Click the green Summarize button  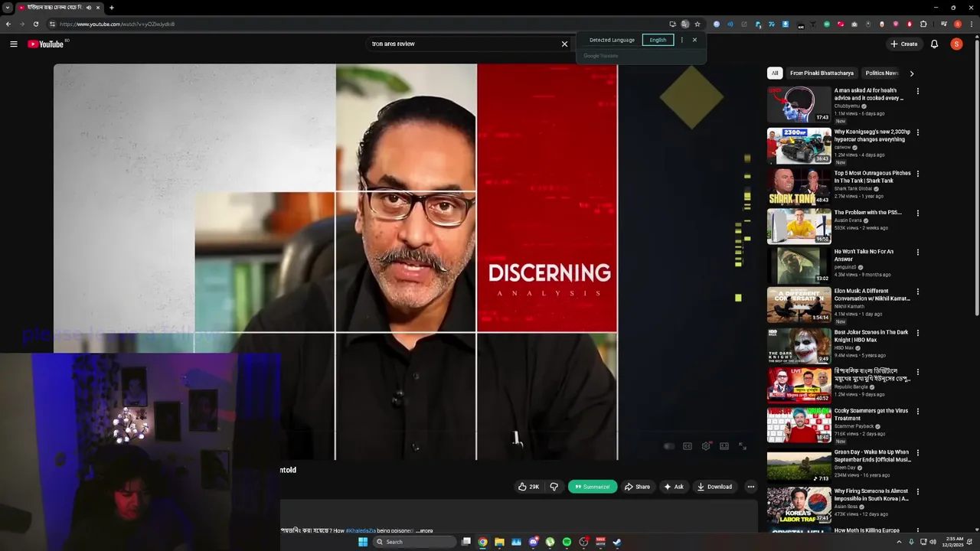pyautogui.click(x=593, y=487)
